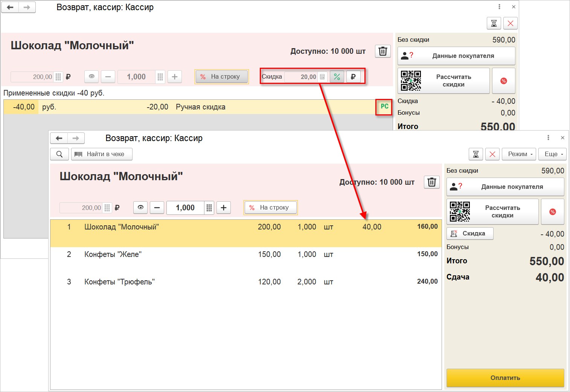This screenshot has width=570, height=392.
Task: Click the plus quantity button in front window
Action: click(x=224, y=208)
